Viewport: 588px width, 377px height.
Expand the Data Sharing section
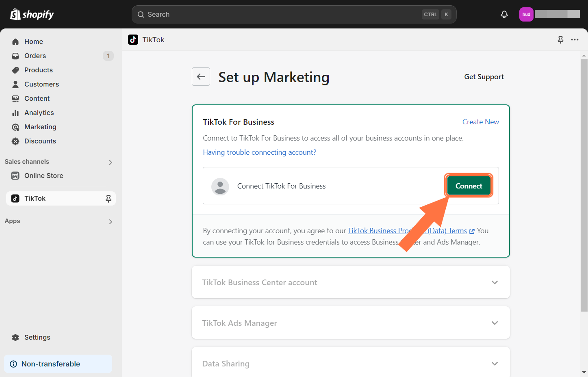pyautogui.click(x=495, y=364)
